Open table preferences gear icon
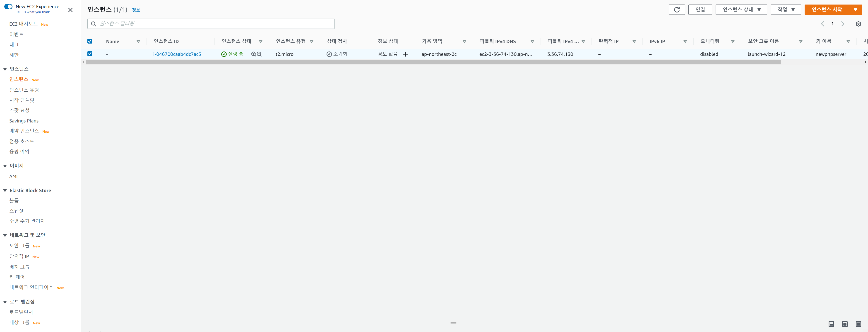The width and height of the screenshot is (868, 332). [858, 24]
